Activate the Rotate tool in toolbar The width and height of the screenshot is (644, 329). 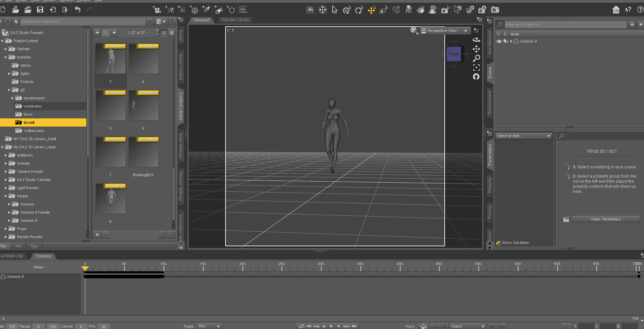tap(359, 10)
